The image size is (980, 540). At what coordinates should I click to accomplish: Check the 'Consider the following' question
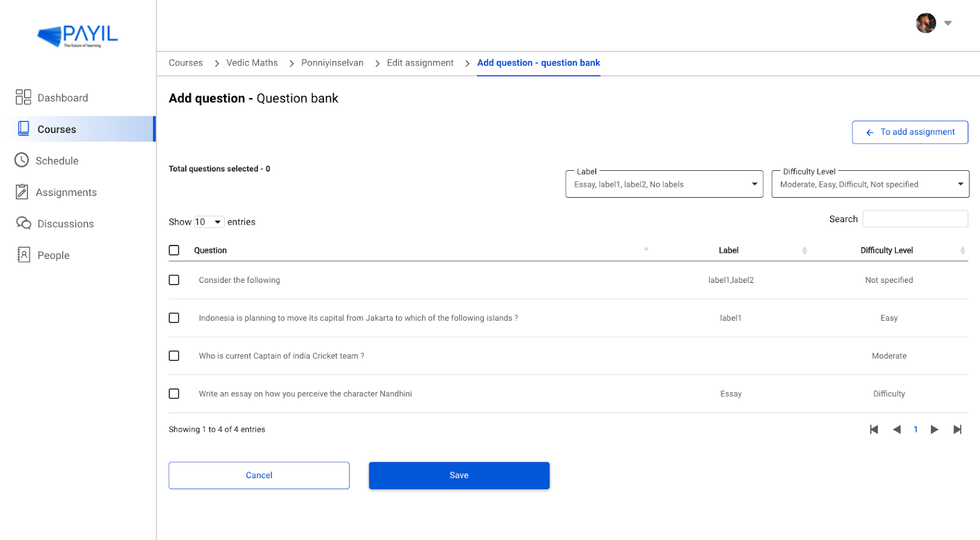click(174, 280)
